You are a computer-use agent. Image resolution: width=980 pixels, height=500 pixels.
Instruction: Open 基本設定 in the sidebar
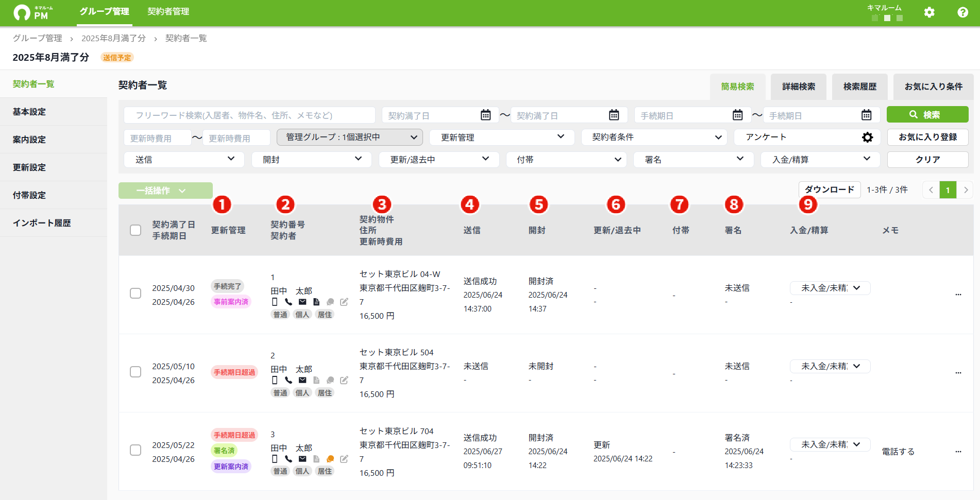[x=54, y=112]
